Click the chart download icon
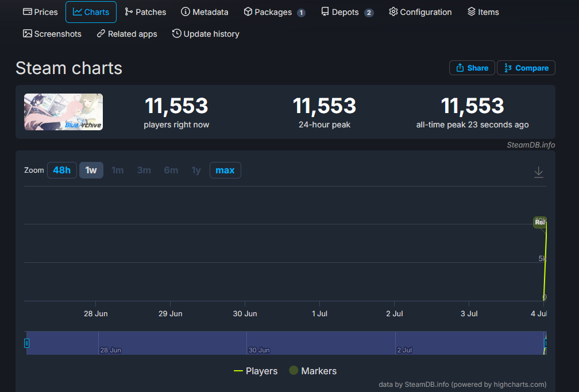The width and height of the screenshot is (579, 392). click(539, 172)
